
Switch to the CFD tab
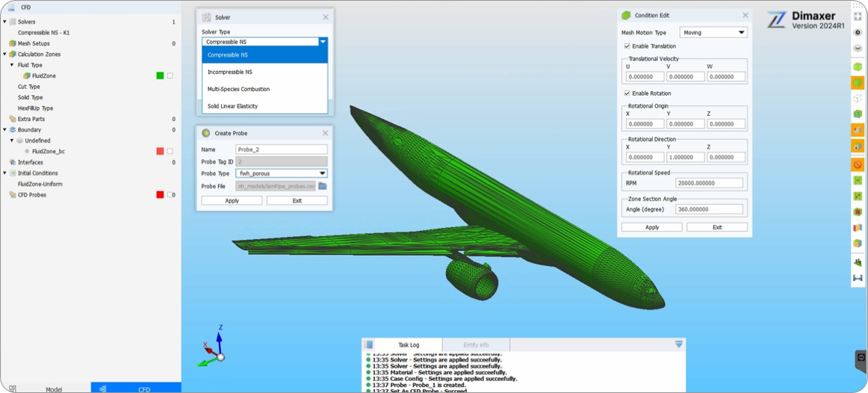[x=136, y=389]
